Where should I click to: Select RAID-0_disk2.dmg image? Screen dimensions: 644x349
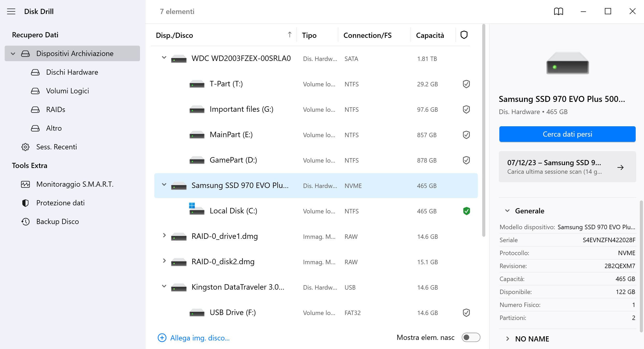point(316,262)
